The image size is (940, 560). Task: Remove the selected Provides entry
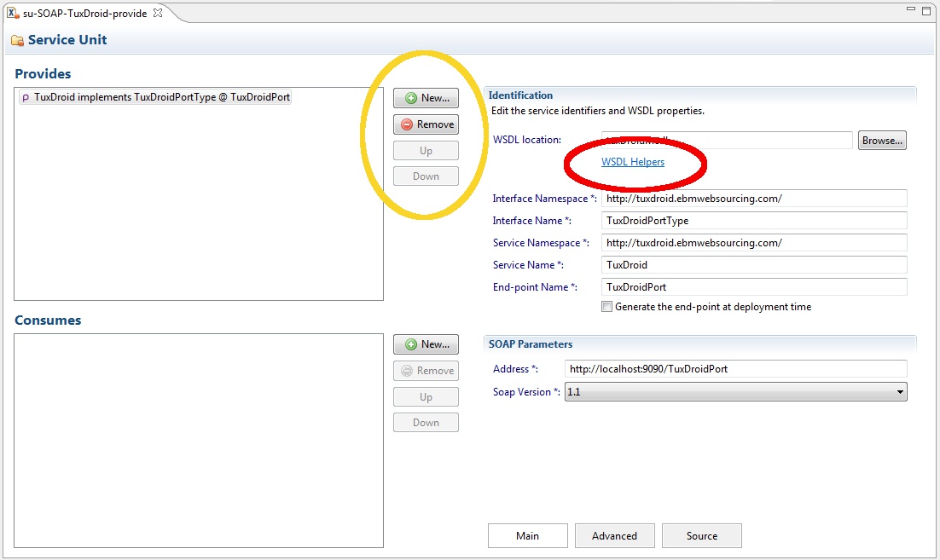tap(426, 124)
